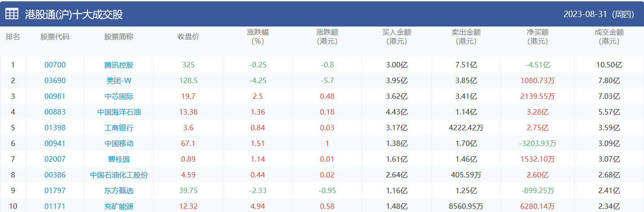Open 中国移动 stock page
Image resolution: width=644 pixels, height=212 pixels.
click(x=119, y=143)
